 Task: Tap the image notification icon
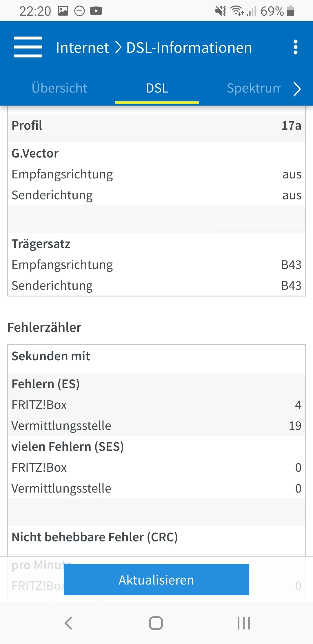pos(63,11)
